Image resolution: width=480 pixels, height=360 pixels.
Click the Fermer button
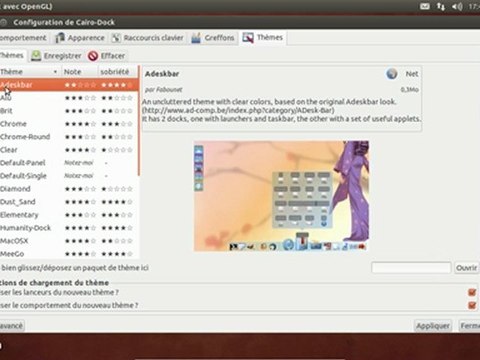click(469, 326)
